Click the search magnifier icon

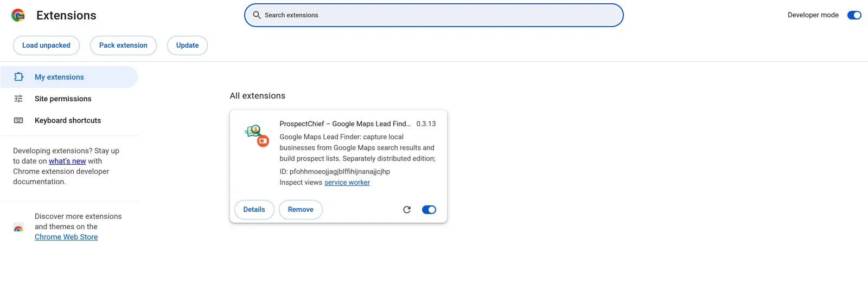tap(257, 15)
